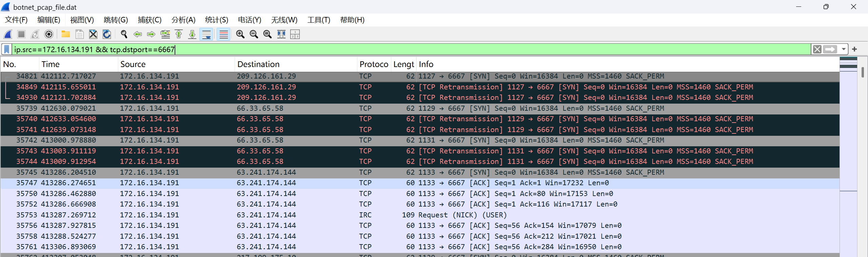Reset text zoom to normal size

268,34
